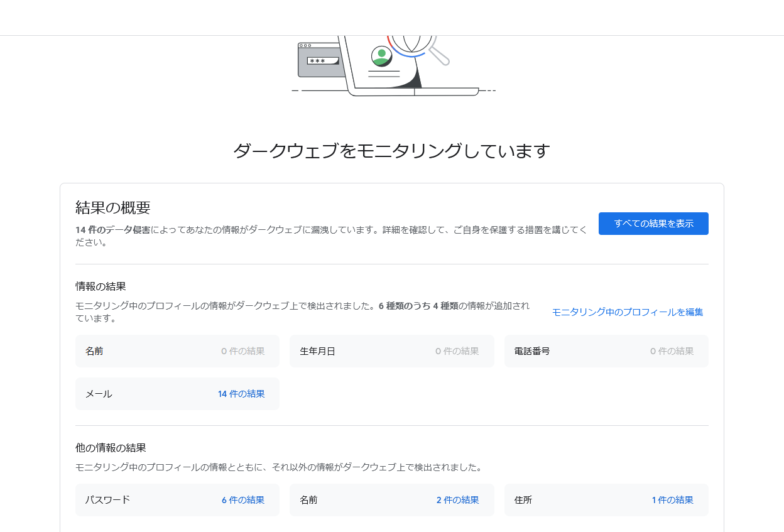Open モニタリング中のプロフィールを編集 link

coord(628,312)
